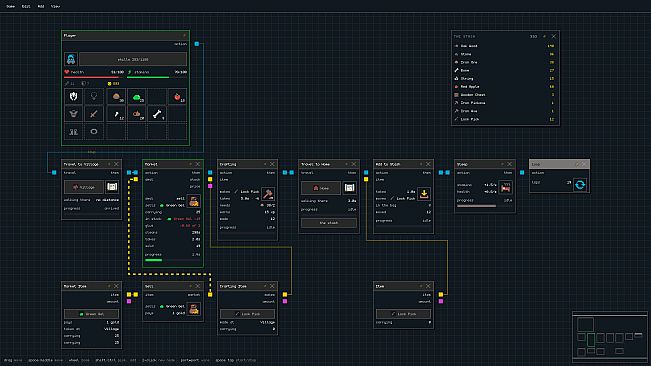The width and height of the screenshot is (651, 366).
Task: Click Lock Pick button in Item node
Action: pos(403,314)
